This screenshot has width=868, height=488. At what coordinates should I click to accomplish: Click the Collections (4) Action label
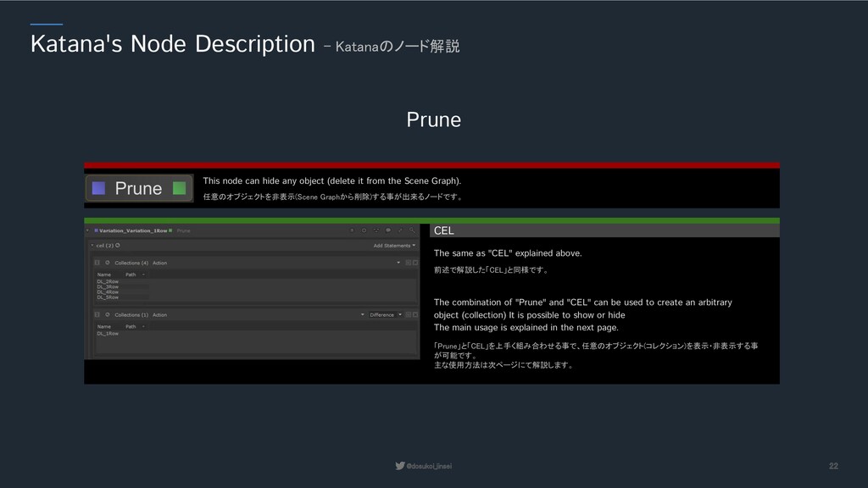tap(160, 263)
